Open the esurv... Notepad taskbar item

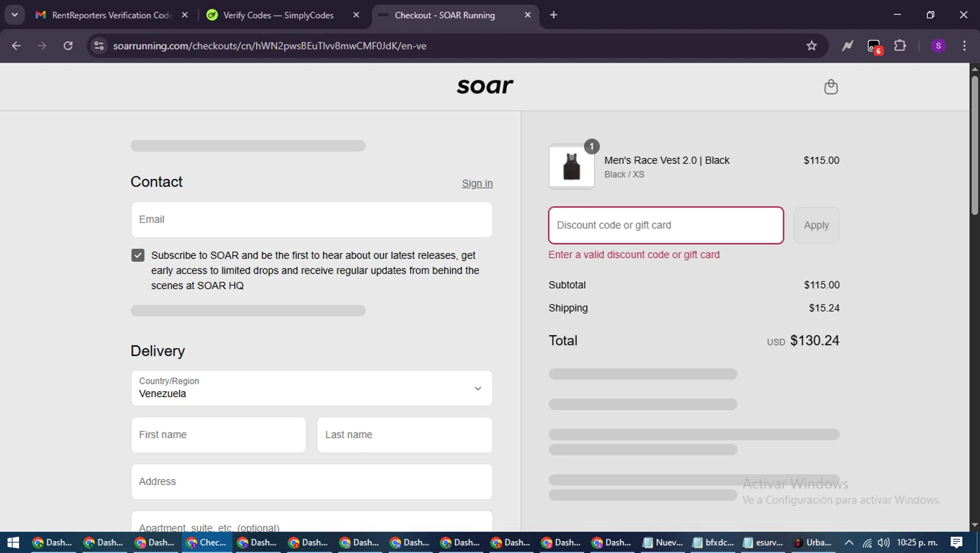(764, 543)
